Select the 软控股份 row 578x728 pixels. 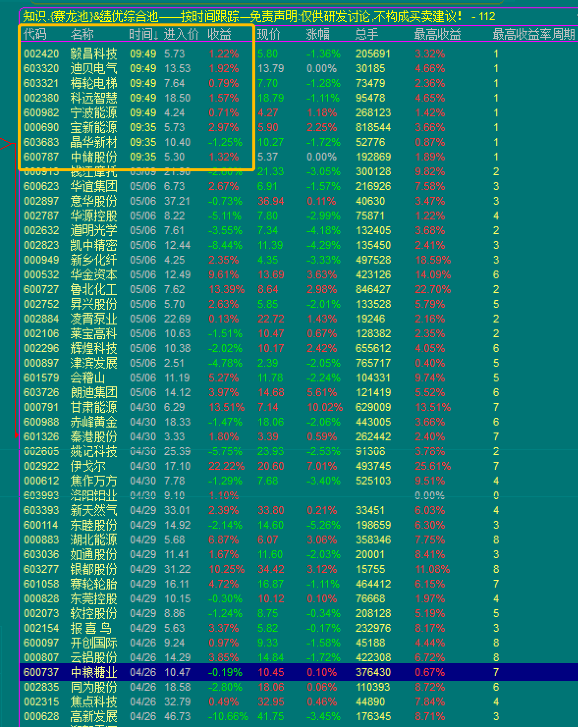299,614
